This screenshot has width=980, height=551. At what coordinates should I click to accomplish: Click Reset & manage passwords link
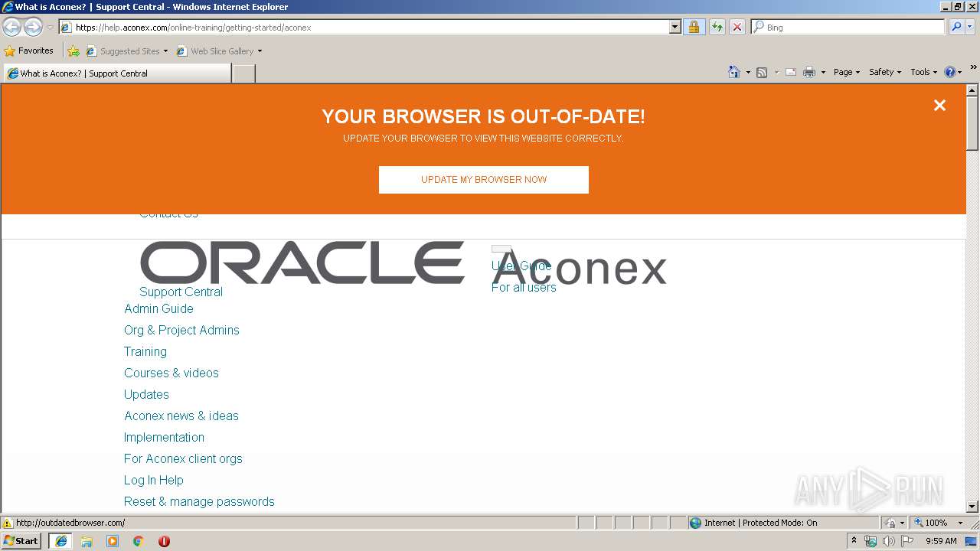[199, 501]
